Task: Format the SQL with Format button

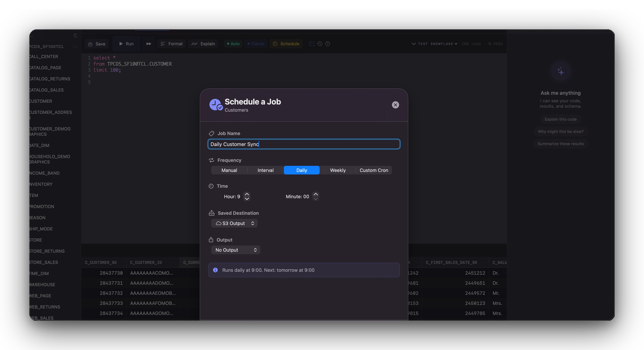Action: tap(172, 44)
